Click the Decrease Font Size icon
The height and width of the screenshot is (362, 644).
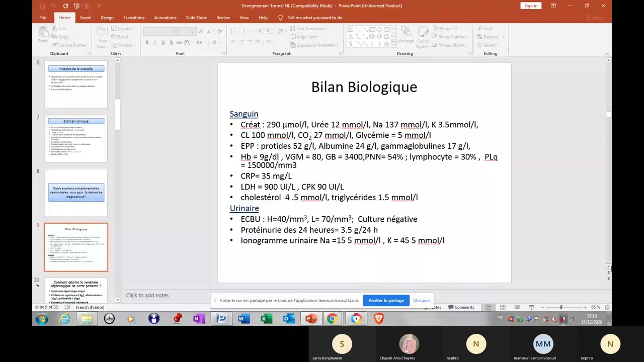[x=208, y=31]
